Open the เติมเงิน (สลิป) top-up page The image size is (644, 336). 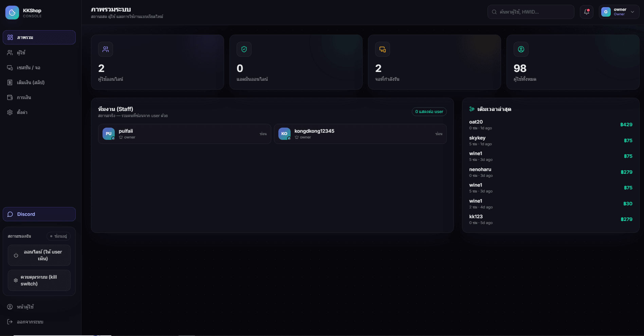click(39, 82)
